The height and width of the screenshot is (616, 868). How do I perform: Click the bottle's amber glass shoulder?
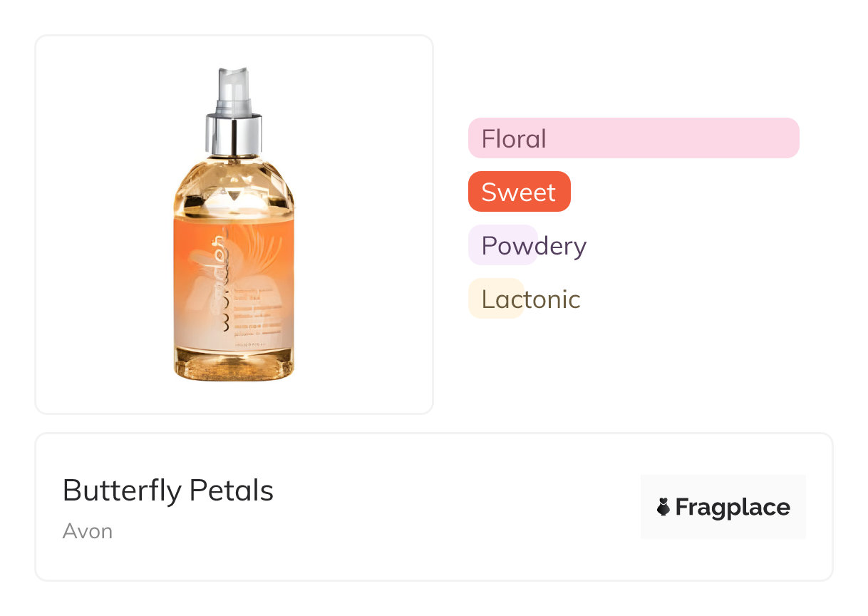pyautogui.click(x=234, y=184)
